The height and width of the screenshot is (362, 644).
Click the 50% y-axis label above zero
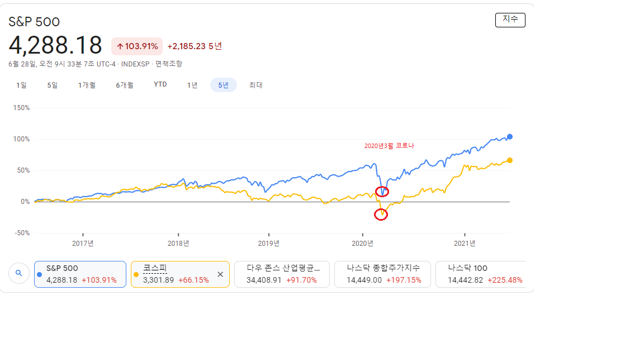click(x=23, y=170)
